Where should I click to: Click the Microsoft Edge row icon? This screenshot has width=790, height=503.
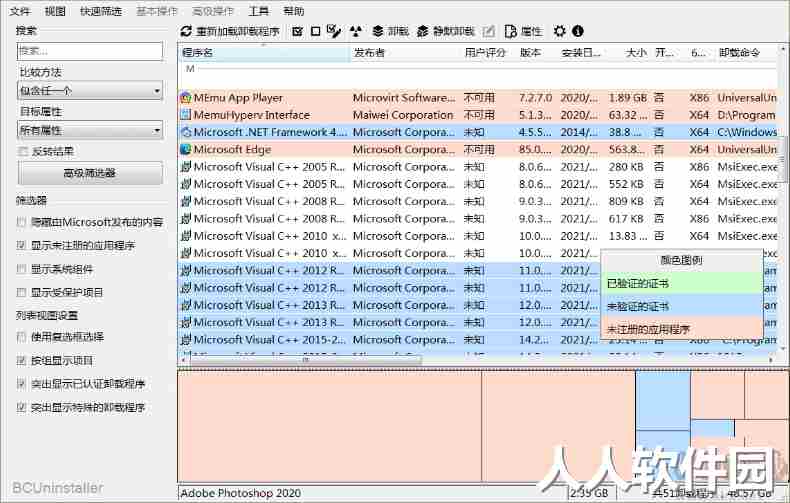186,150
